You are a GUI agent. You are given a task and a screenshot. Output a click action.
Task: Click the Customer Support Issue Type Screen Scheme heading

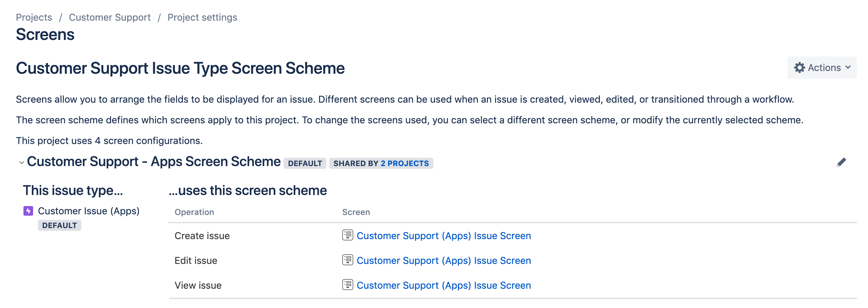(180, 68)
